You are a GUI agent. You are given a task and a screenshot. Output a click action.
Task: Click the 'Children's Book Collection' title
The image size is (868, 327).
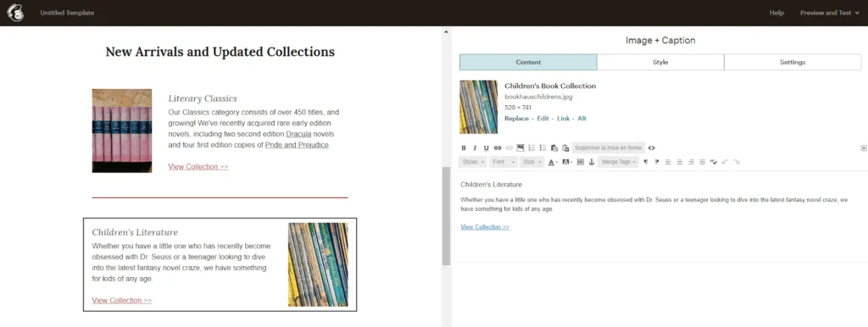tap(550, 86)
